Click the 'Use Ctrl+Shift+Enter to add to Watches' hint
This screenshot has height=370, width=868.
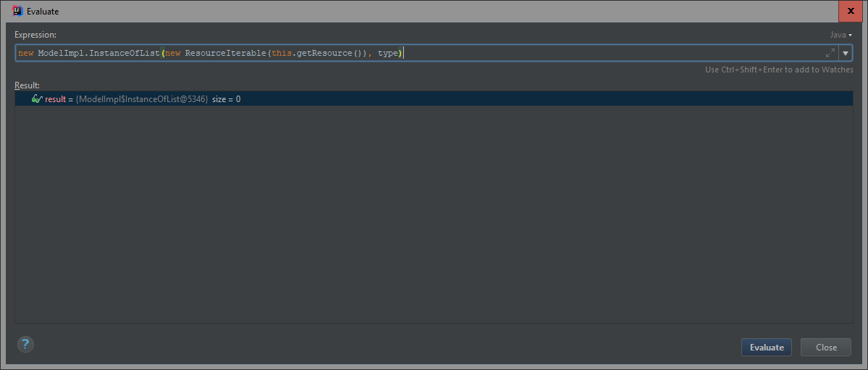click(x=779, y=70)
